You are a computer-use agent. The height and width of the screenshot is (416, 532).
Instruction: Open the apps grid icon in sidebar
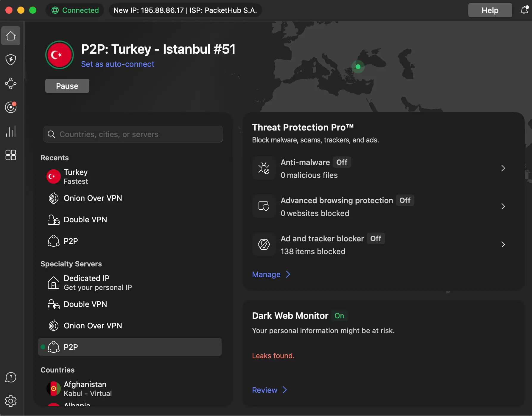coord(11,155)
